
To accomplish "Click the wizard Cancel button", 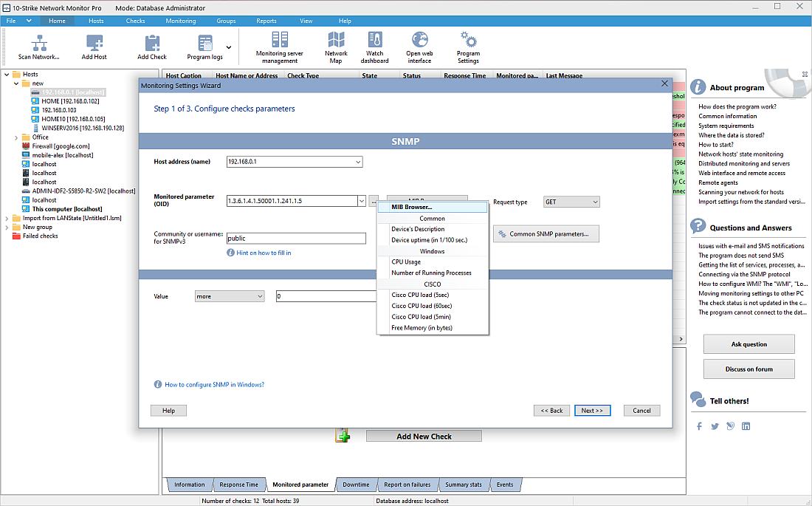I will [x=641, y=411].
